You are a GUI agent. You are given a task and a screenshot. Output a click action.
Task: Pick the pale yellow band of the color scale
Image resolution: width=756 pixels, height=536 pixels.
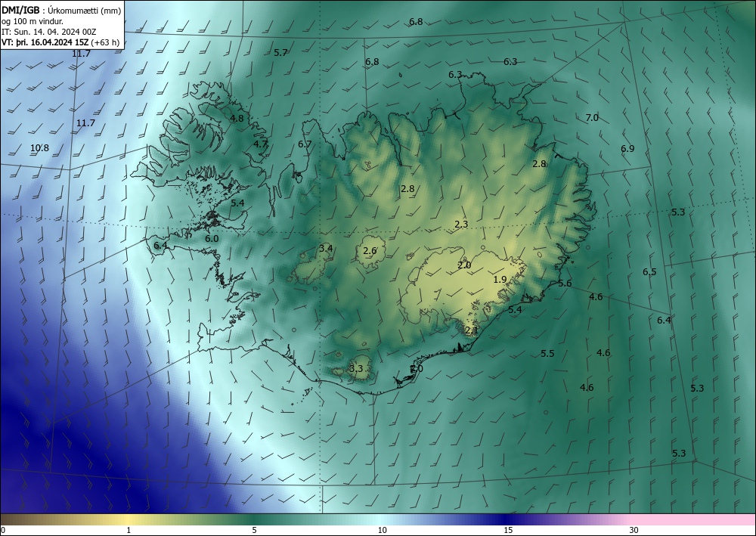(x=128, y=519)
